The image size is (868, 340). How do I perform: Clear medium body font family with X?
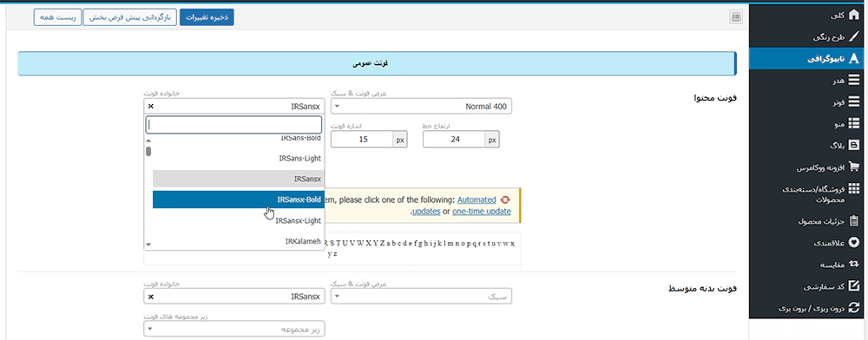coord(150,297)
